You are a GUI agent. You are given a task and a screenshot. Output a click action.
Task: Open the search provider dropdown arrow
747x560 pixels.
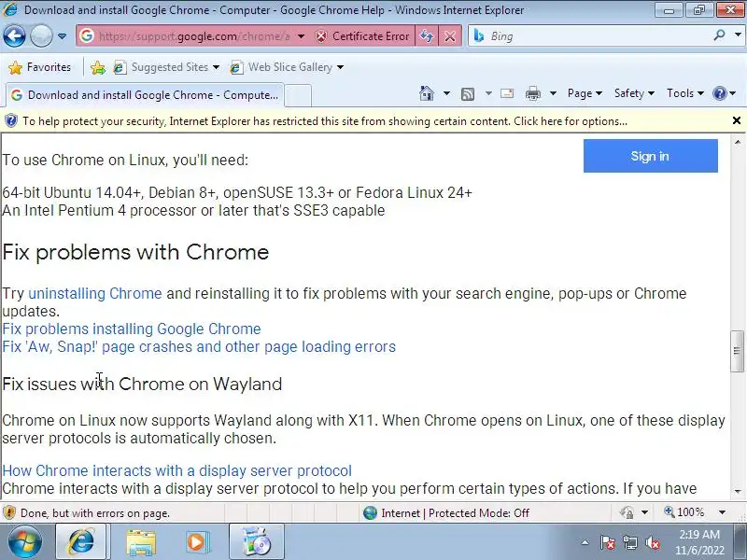coord(738,35)
